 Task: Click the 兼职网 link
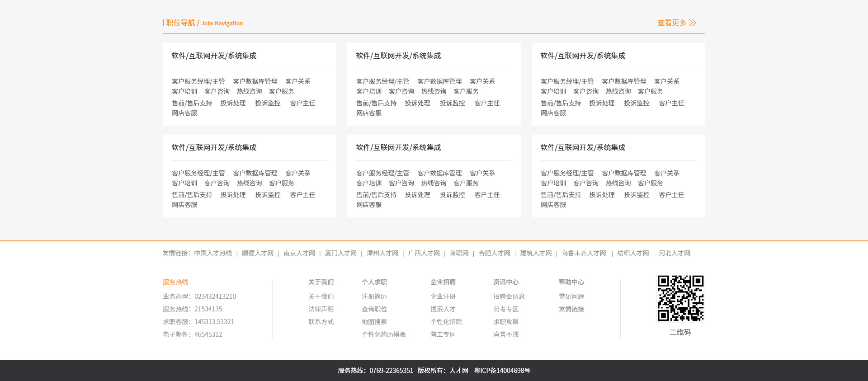tap(459, 254)
